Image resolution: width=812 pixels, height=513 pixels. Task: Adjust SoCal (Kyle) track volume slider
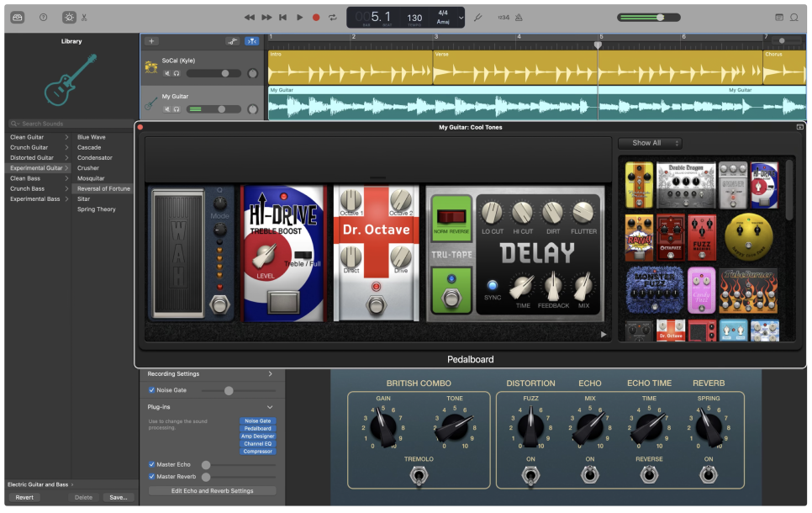[214, 73]
